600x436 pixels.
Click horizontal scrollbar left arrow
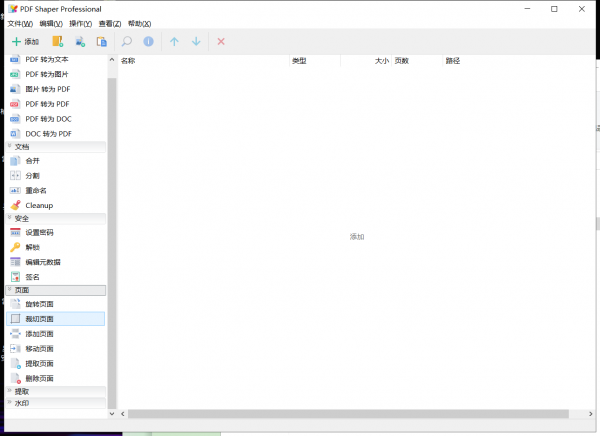click(123, 414)
